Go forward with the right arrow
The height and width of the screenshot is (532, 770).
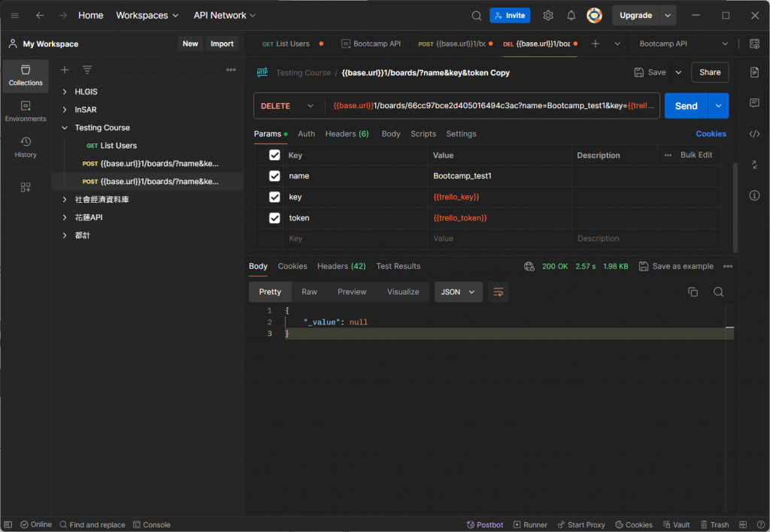(63, 16)
